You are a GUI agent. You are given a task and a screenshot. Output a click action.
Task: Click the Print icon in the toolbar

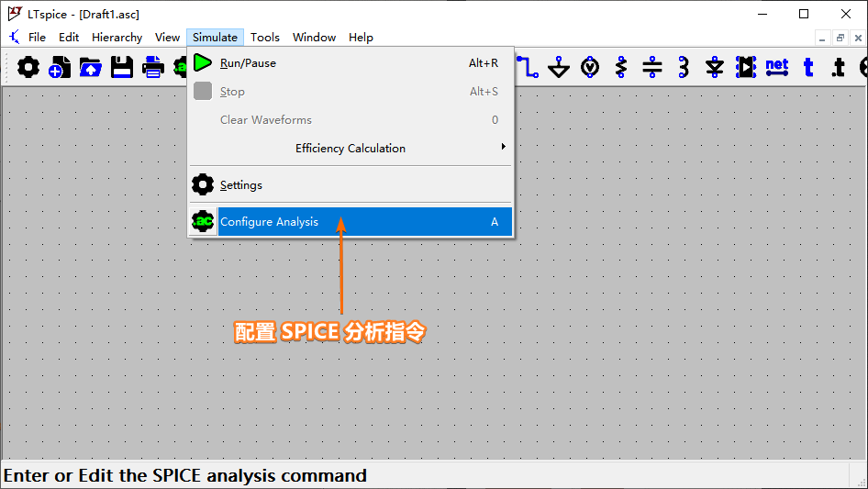coord(153,67)
